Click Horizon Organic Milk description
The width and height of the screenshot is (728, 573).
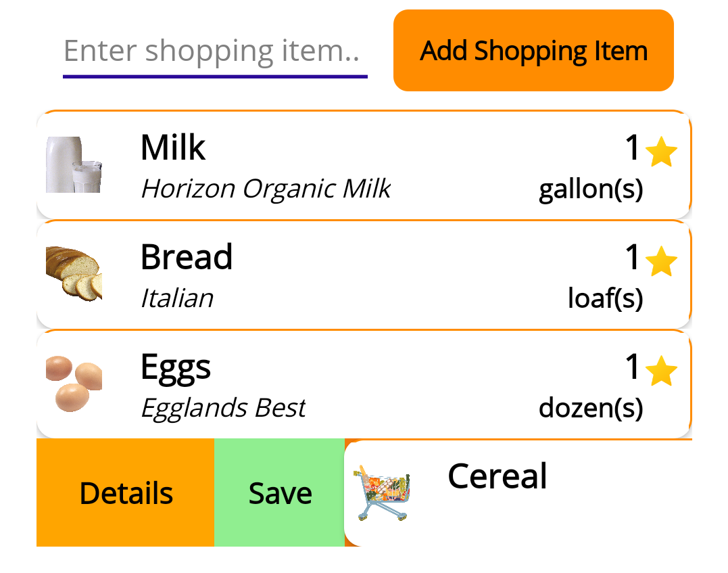[x=266, y=189]
